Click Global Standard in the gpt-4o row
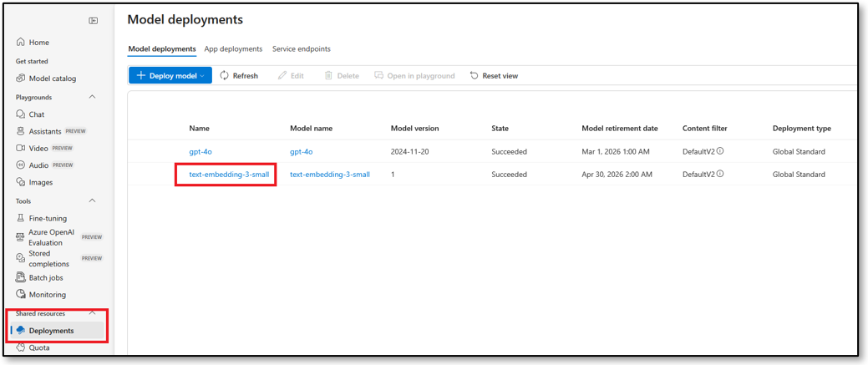 (x=799, y=151)
